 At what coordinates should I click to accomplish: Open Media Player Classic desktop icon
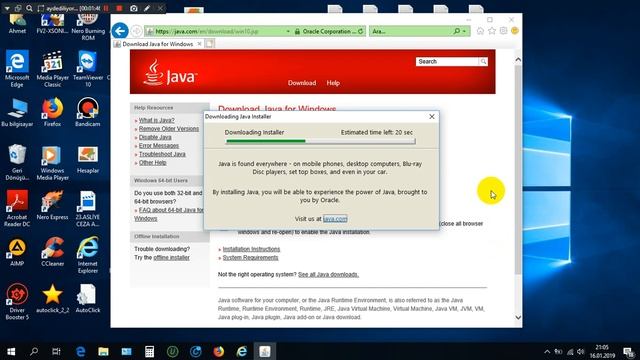(x=52, y=69)
